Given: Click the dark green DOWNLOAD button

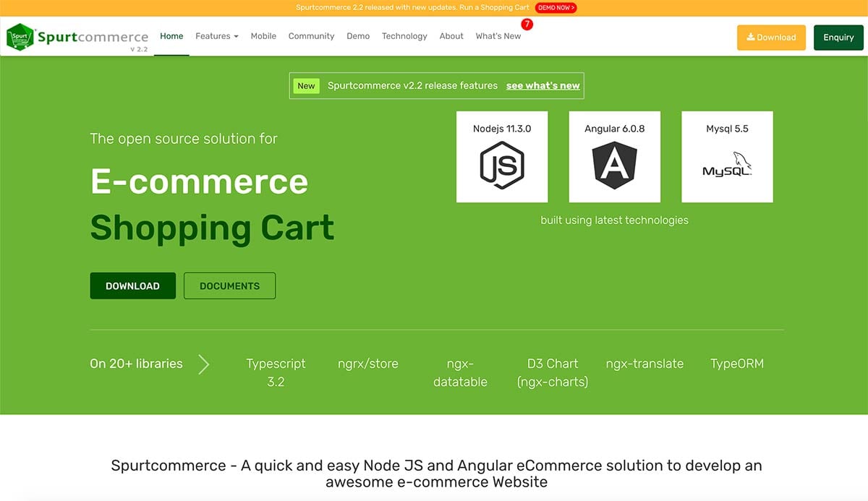Looking at the screenshot, I should [x=132, y=286].
